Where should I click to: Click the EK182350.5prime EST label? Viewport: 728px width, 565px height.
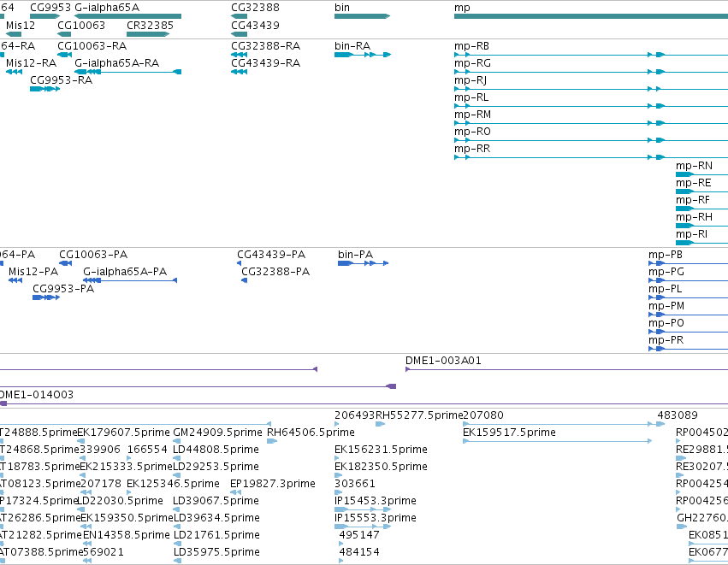pyautogui.click(x=381, y=467)
